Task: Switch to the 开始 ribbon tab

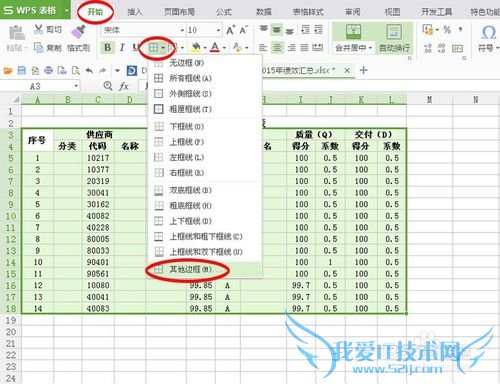Action: pos(95,12)
